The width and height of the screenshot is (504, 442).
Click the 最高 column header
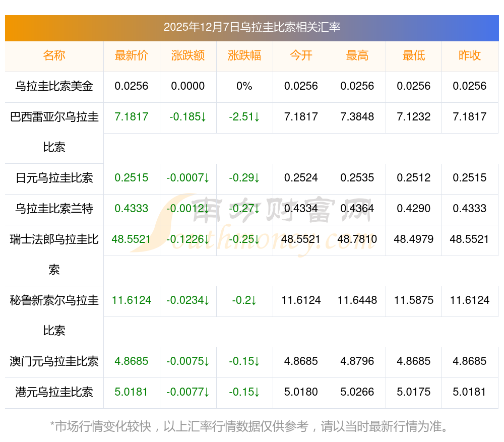click(x=357, y=56)
